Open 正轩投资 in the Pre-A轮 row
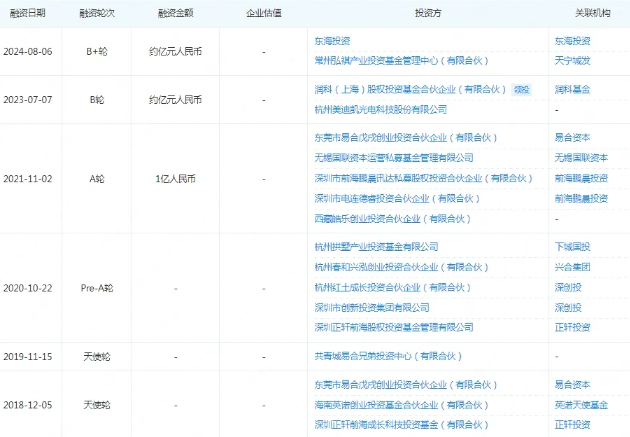This screenshot has height=437, width=630. [573, 327]
